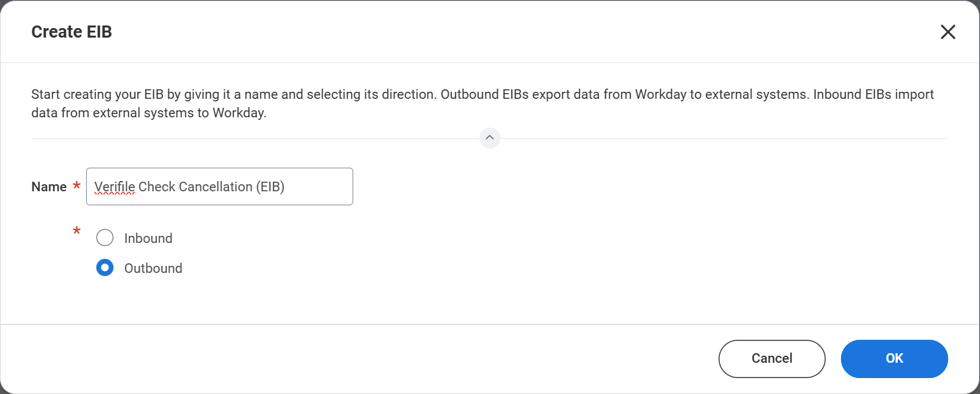Click the word Check in the Name field

(x=157, y=187)
